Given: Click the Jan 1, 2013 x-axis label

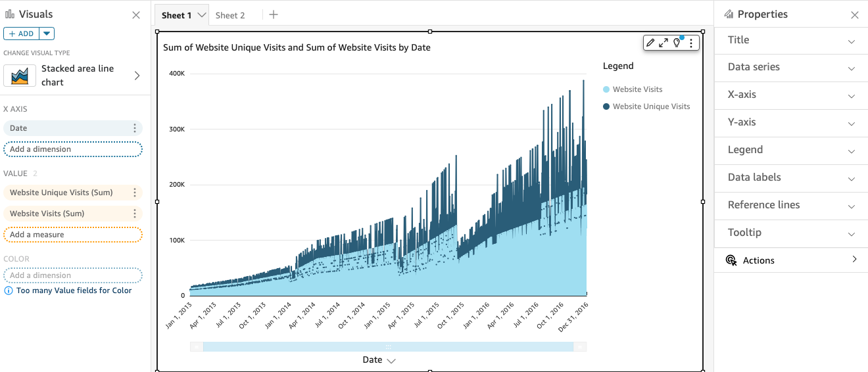Looking at the screenshot, I should [179, 314].
